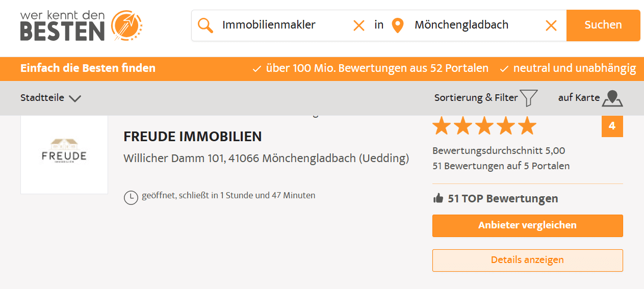
Task: Open the funnel filter icon
Action: click(529, 98)
